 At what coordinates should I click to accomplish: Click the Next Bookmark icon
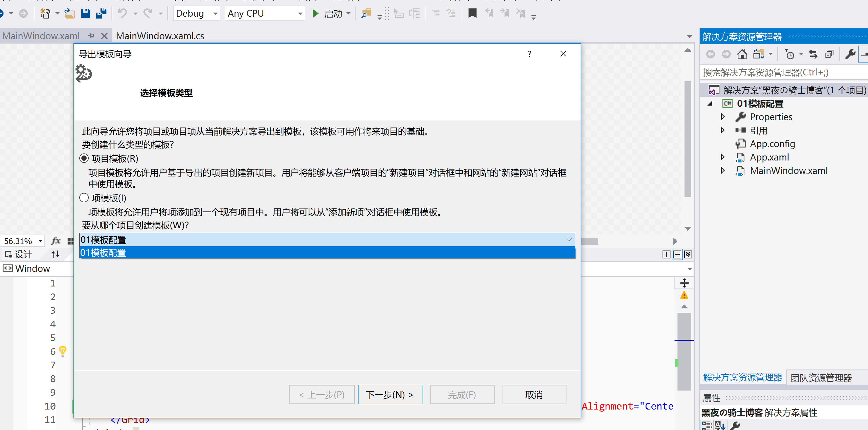(x=505, y=13)
